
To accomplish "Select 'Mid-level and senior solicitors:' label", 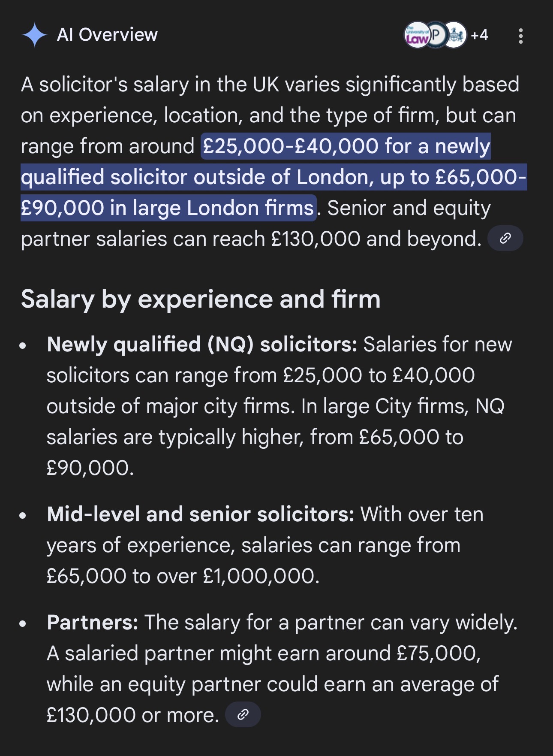I will click(200, 514).
